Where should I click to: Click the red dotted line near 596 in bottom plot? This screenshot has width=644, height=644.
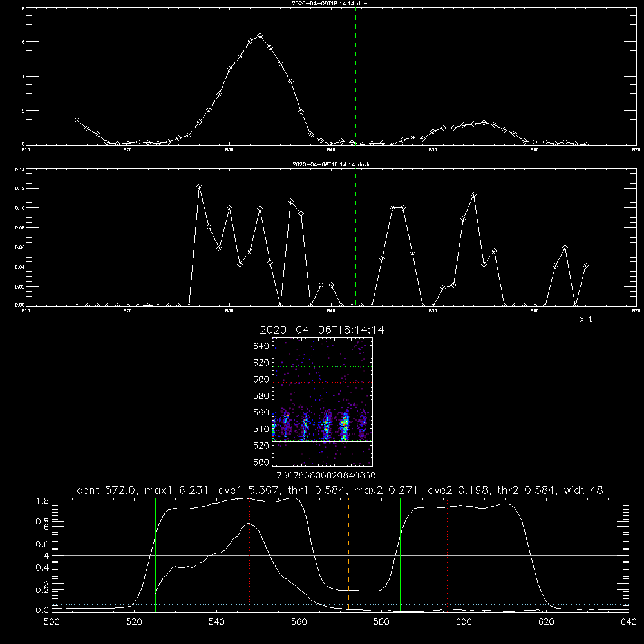point(448,554)
